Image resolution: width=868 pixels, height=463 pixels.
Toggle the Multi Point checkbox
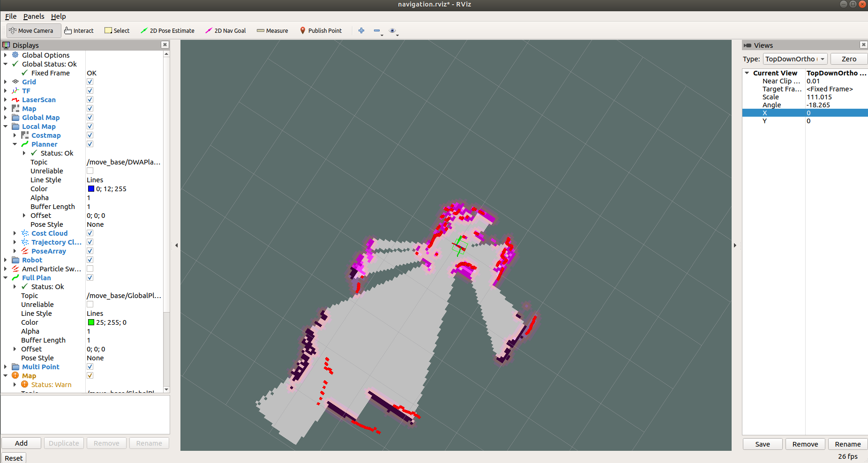(90, 366)
